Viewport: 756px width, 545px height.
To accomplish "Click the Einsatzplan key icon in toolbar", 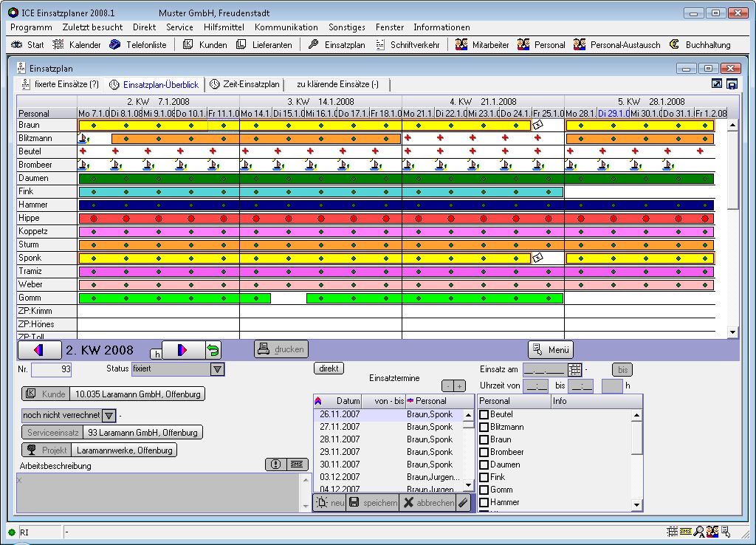I will click(x=314, y=44).
